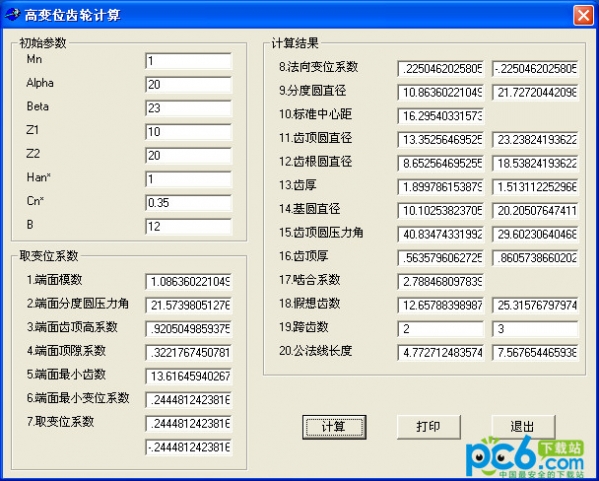This screenshot has height=481, width=599.
Task: Select first 公法线长度 result field
Action: click(440, 353)
